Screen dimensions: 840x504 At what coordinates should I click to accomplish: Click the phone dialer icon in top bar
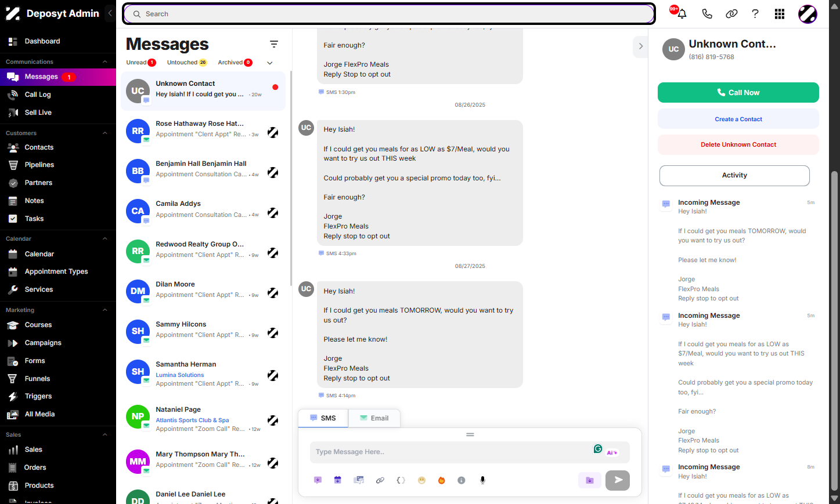pyautogui.click(x=707, y=14)
